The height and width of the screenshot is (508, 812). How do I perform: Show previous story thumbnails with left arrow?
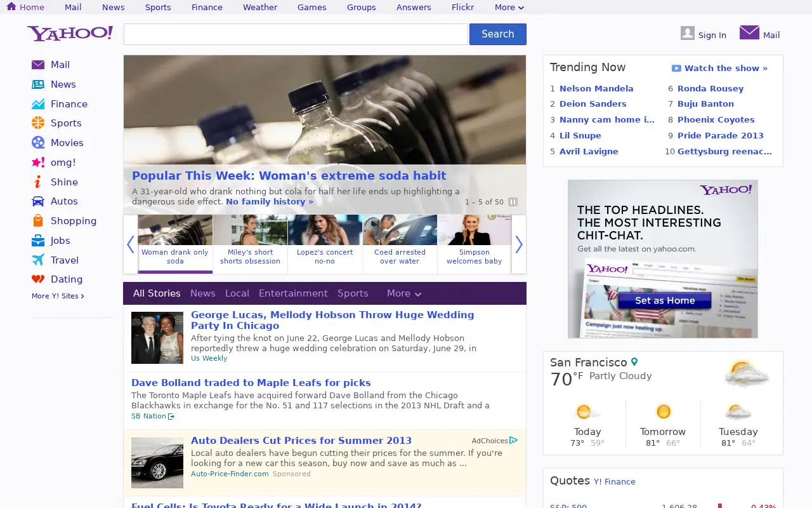tap(131, 244)
